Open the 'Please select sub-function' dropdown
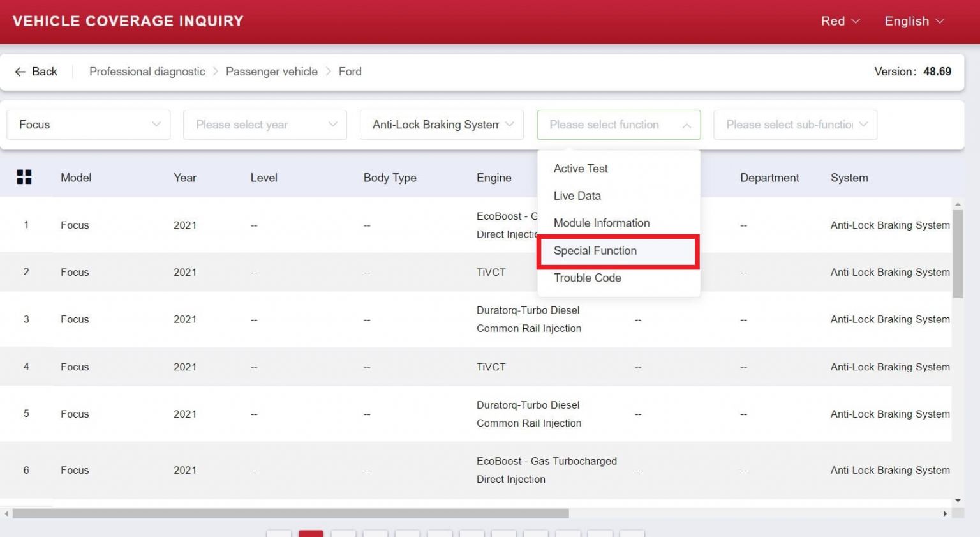 [795, 125]
